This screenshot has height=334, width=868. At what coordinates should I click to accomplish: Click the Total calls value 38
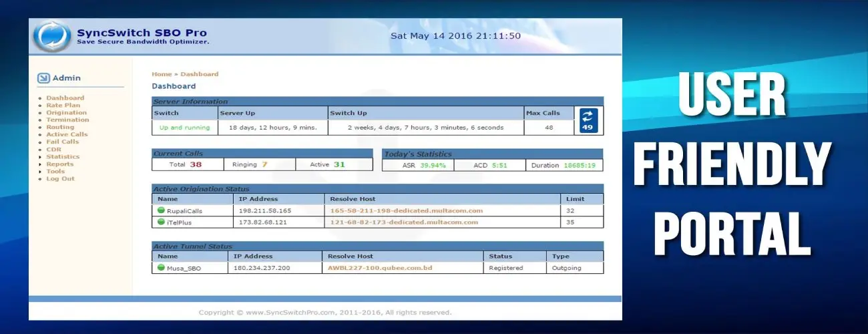(195, 164)
